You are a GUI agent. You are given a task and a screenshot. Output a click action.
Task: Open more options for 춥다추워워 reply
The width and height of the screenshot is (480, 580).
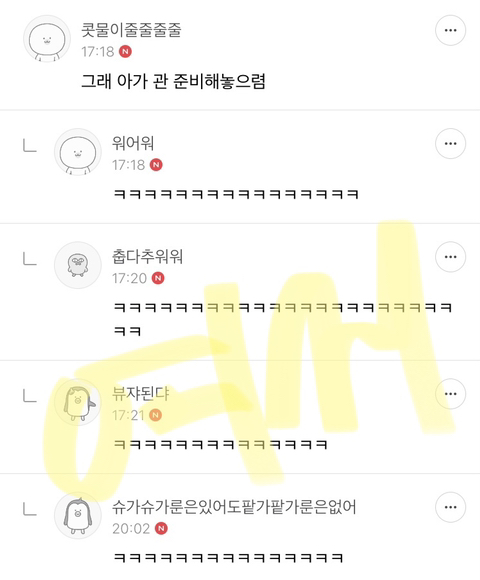(450, 257)
